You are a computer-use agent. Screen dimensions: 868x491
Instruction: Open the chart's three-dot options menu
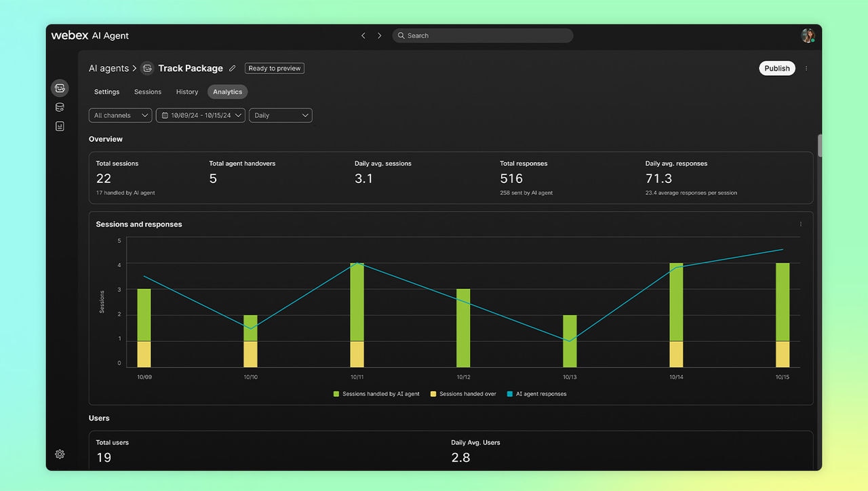click(x=800, y=224)
